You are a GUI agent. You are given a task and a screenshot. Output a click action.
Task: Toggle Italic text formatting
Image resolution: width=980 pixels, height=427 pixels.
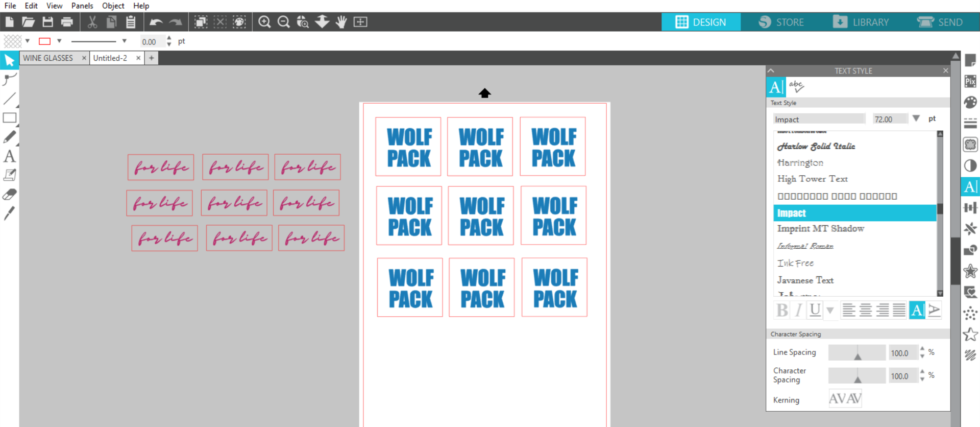point(799,310)
